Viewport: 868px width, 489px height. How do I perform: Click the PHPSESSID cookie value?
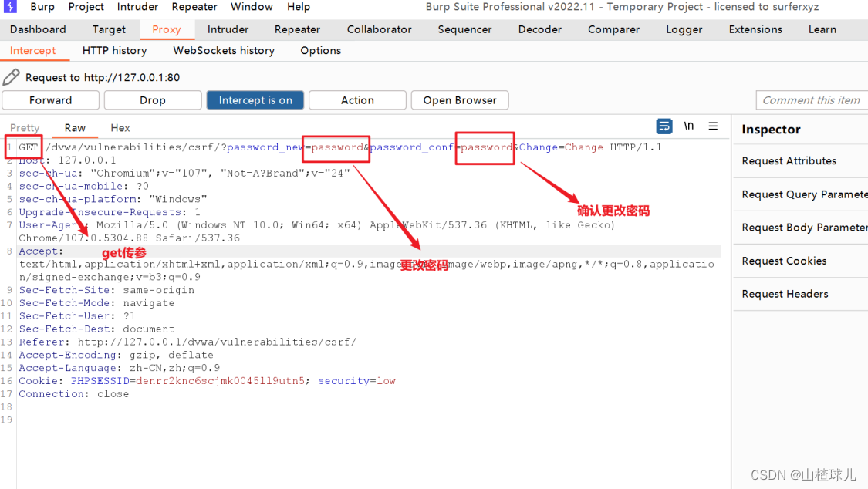point(220,381)
